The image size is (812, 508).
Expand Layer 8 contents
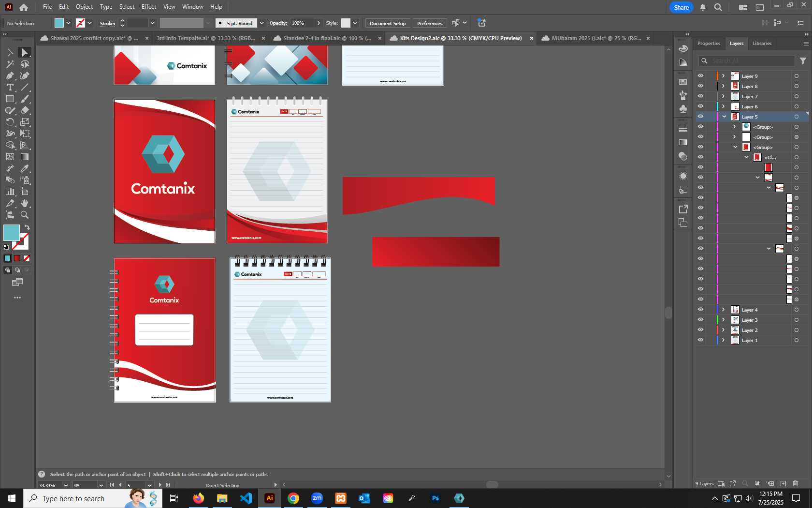tap(724, 86)
